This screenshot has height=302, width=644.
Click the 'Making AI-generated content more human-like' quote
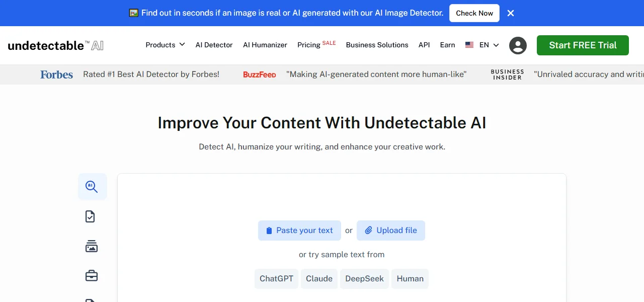[x=376, y=74]
